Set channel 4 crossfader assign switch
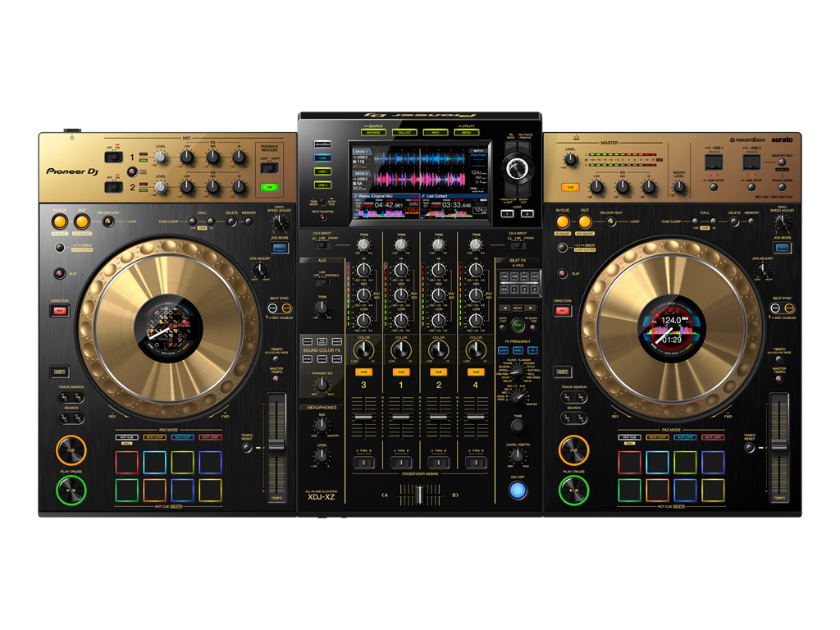 [476, 463]
